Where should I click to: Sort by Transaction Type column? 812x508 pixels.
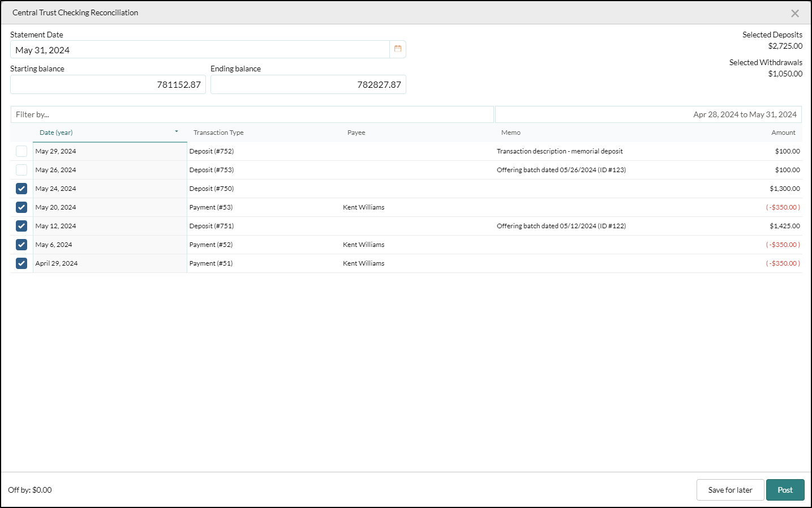point(218,133)
